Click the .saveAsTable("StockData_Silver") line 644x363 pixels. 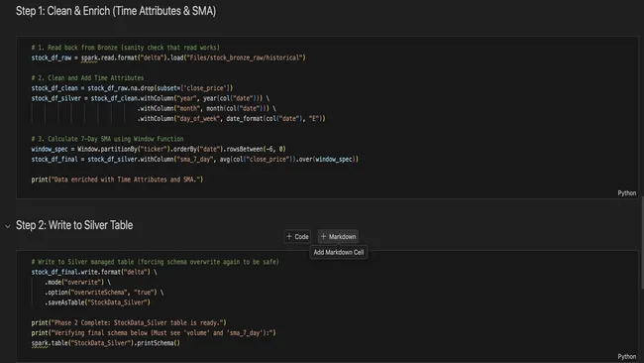97,302
